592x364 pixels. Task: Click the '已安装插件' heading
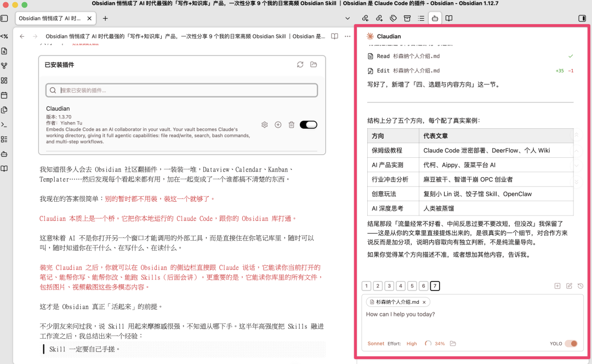click(x=59, y=65)
